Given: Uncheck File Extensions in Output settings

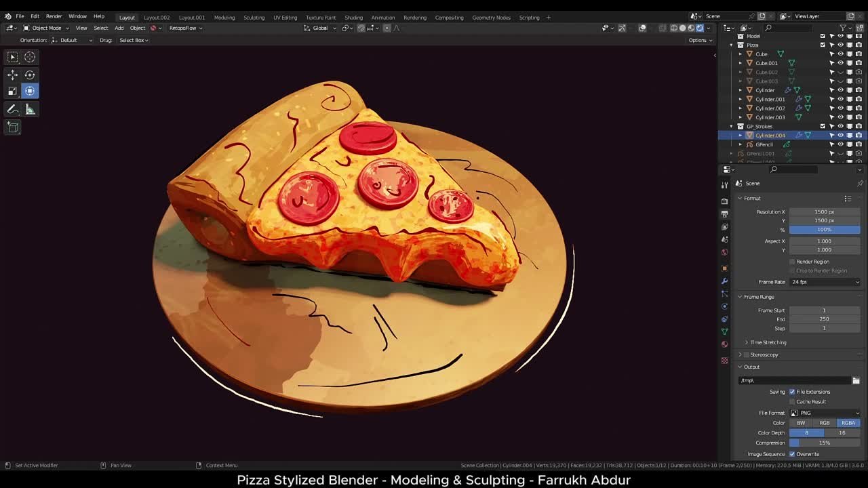Looking at the screenshot, I should (792, 391).
